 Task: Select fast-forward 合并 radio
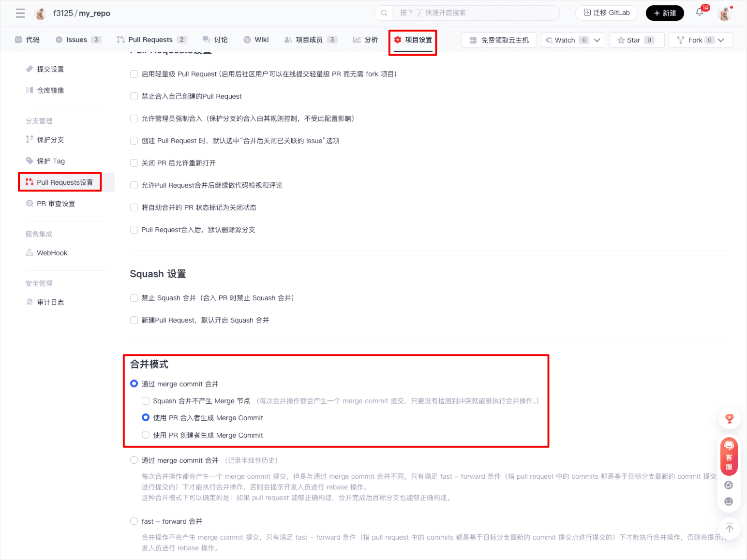coord(134,521)
